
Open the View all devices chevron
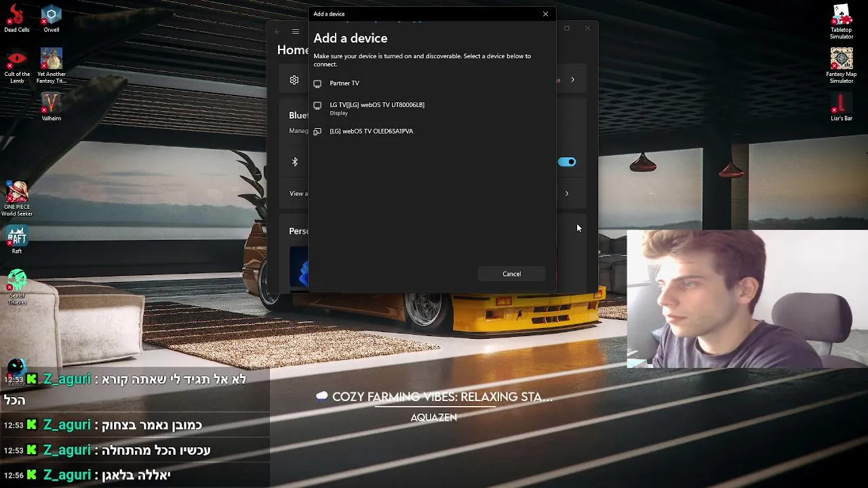coord(567,193)
